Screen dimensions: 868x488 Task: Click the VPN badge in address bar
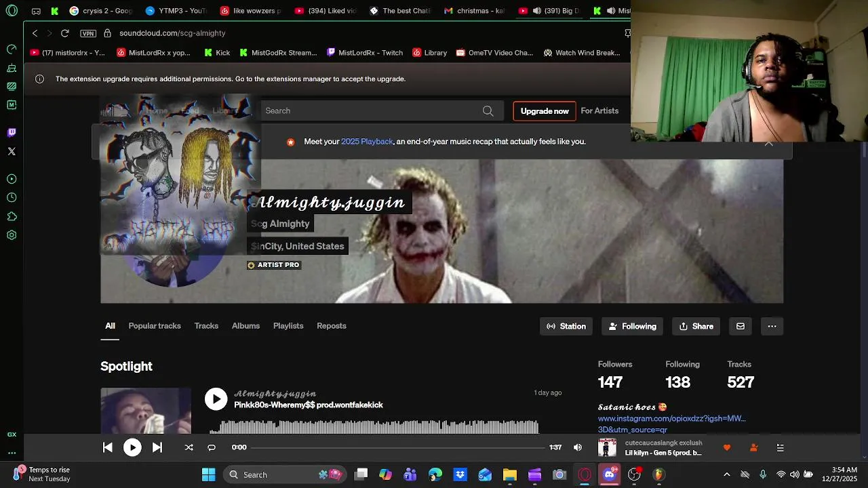[87, 33]
